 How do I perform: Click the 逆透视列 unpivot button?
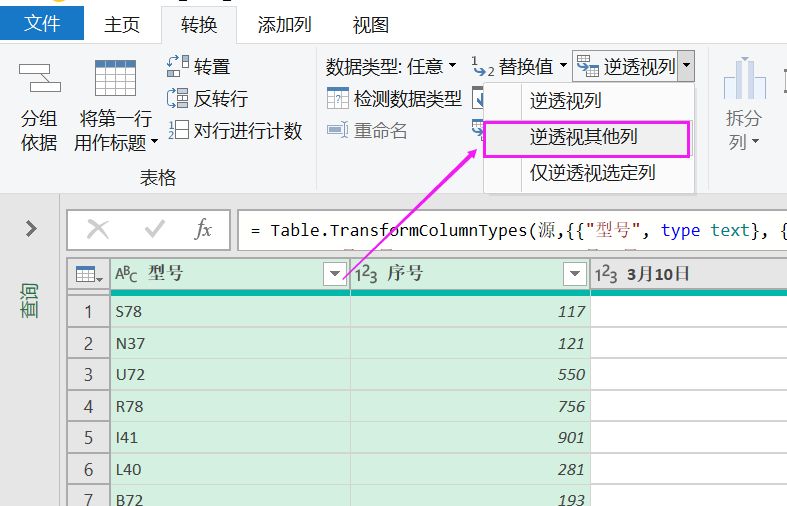pos(625,66)
